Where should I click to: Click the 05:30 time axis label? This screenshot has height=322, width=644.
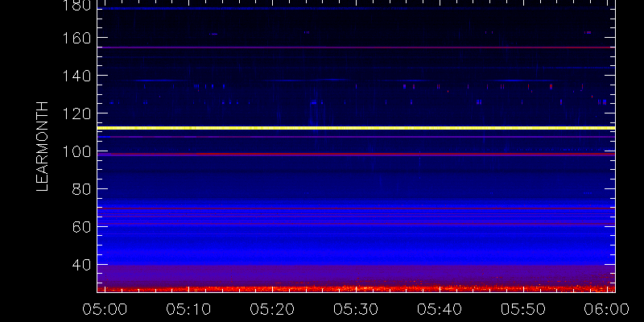[x=356, y=309]
